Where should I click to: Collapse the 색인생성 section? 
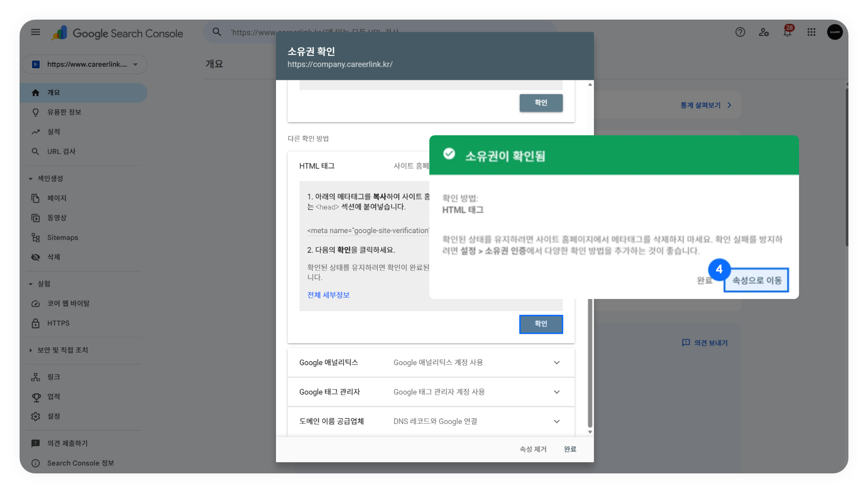31,179
